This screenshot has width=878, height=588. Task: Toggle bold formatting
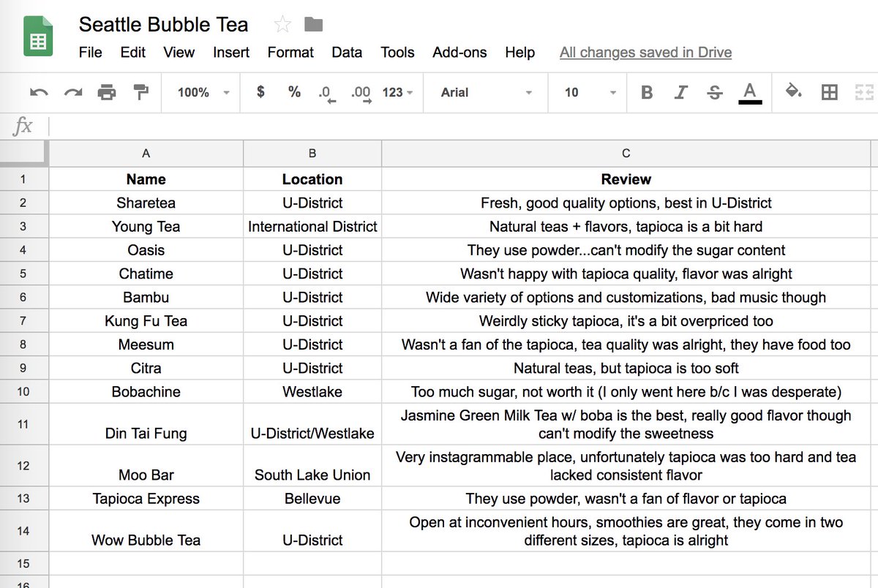[647, 92]
